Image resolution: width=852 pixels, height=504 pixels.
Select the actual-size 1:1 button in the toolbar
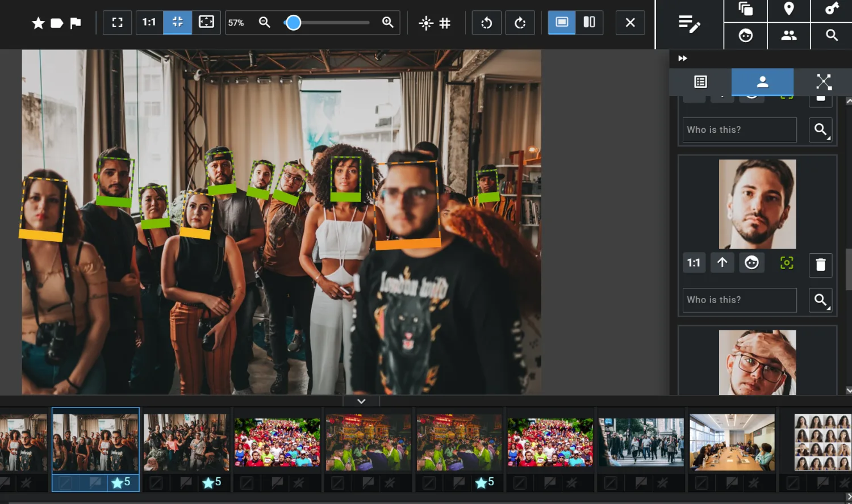pyautogui.click(x=149, y=22)
